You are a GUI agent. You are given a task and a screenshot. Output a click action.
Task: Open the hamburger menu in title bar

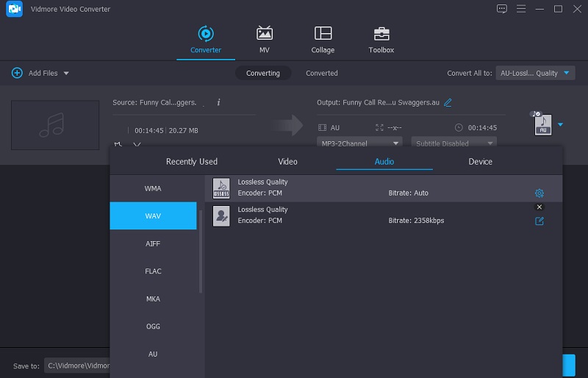coord(522,9)
